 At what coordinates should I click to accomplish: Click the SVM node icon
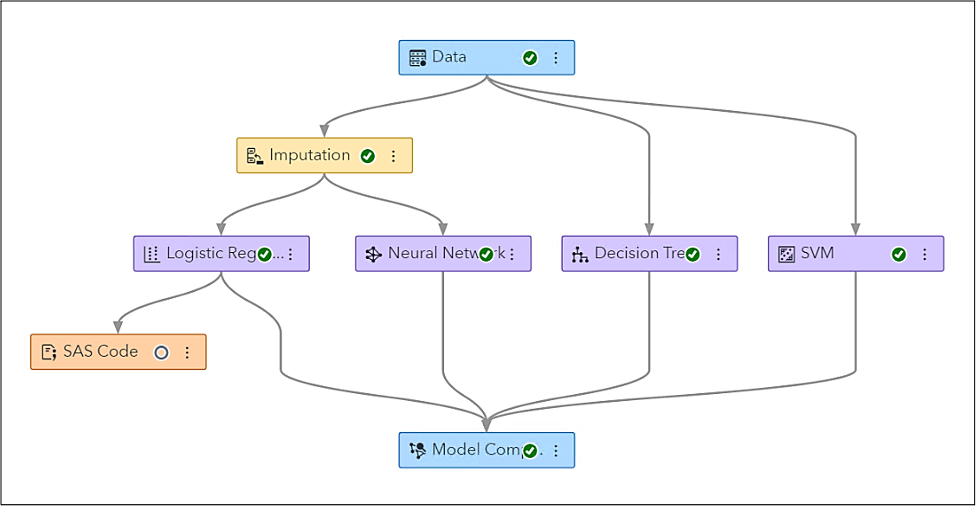pos(787,254)
